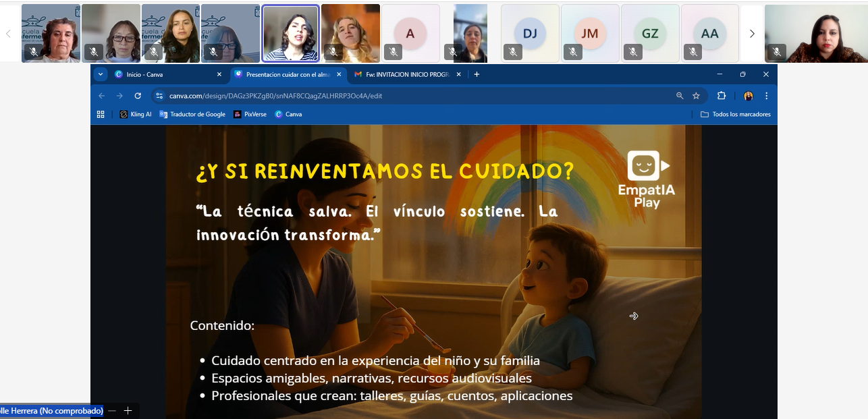View site information icon beside URL
Viewport: 868px width, 419px height.
[159, 96]
